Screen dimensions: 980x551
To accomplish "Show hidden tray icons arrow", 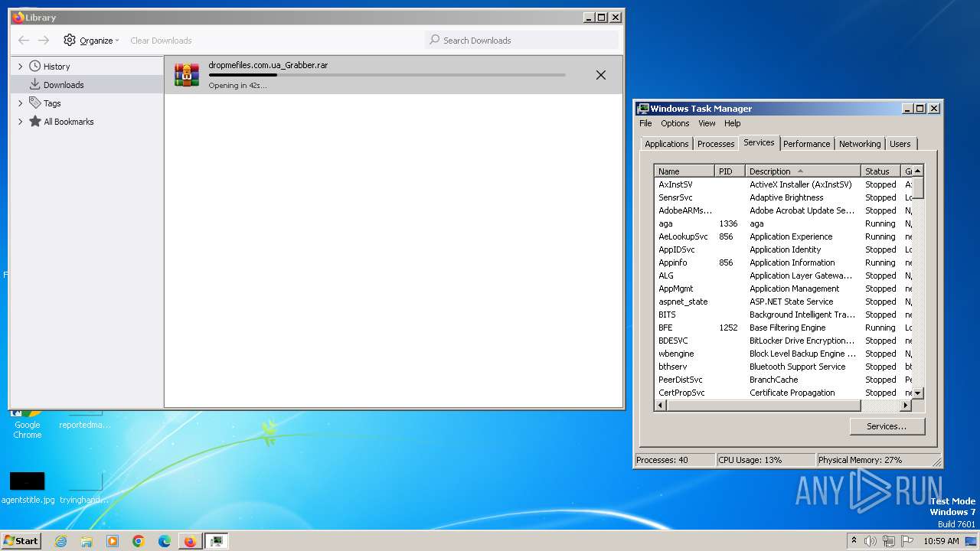I will tap(854, 540).
